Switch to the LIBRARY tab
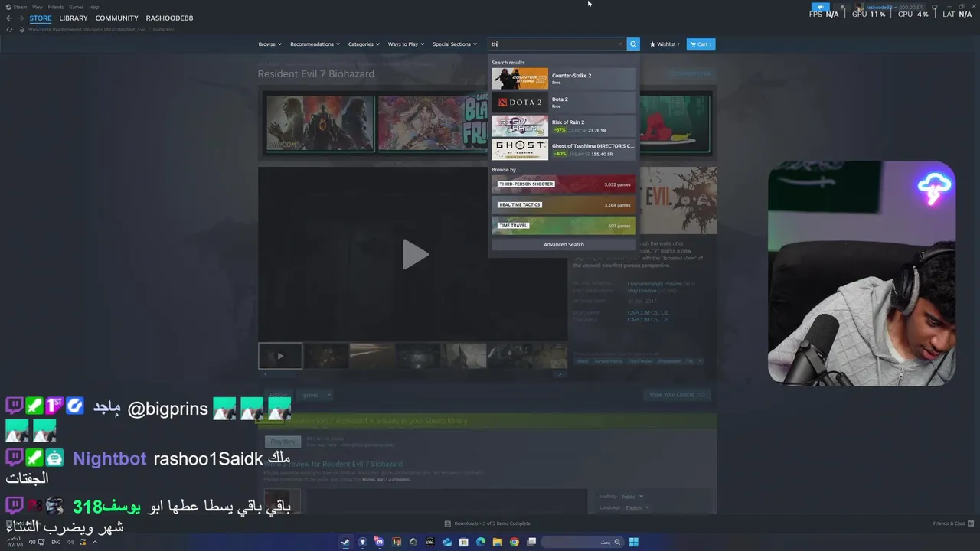Screen dimensions: 980x551 pos(73,18)
